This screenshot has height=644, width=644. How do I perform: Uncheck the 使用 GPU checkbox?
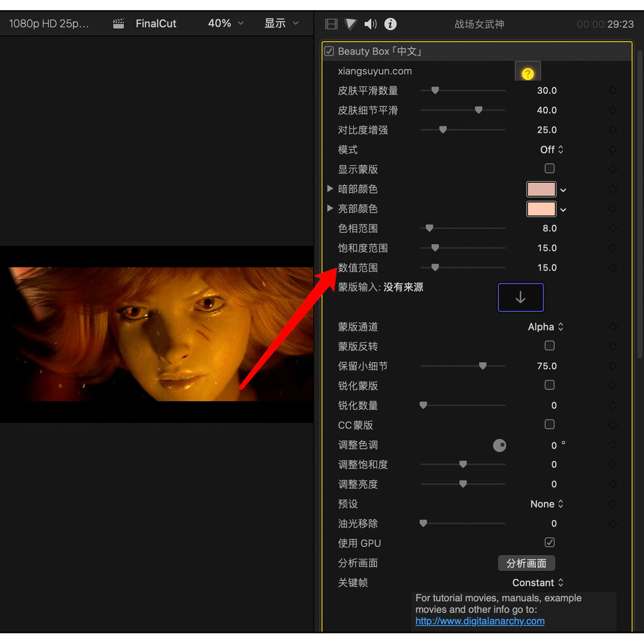[x=549, y=543]
